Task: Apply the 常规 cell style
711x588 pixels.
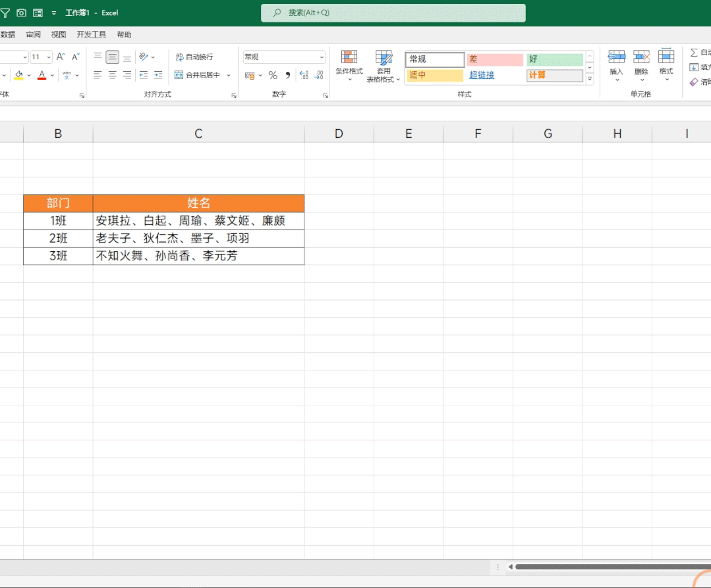Action: click(x=435, y=59)
